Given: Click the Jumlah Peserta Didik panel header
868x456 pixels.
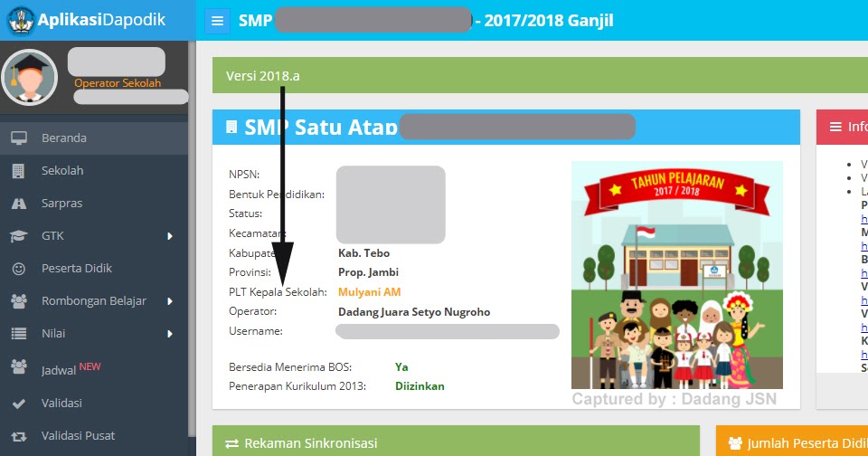Looking at the screenshot, I should point(792,441).
